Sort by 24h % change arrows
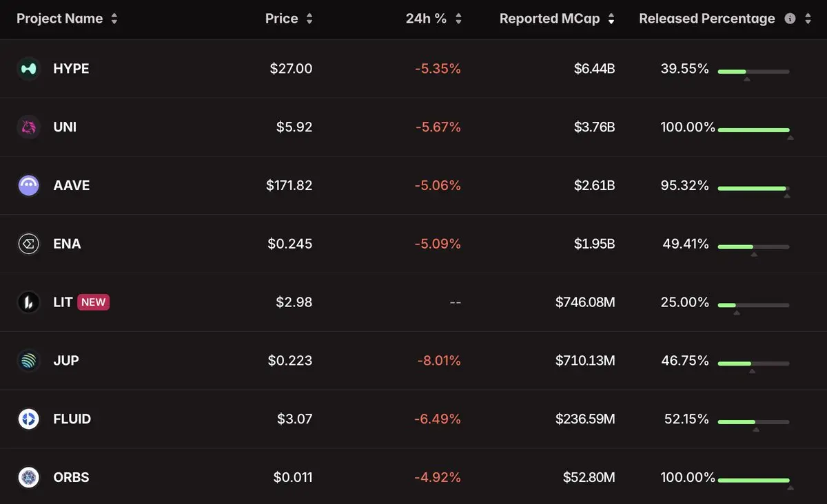This screenshot has height=504, width=827. 458,19
